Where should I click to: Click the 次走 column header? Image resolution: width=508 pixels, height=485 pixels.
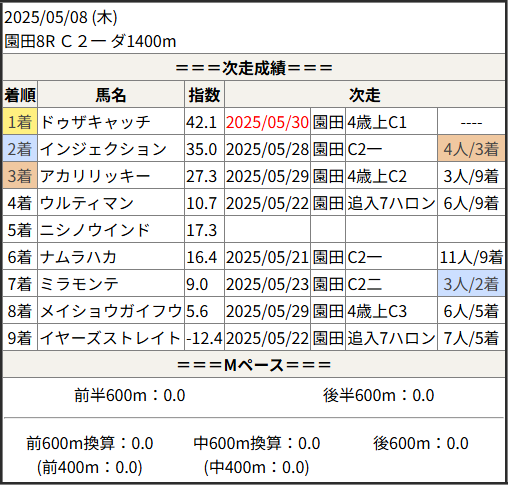(x=365, y=95)
